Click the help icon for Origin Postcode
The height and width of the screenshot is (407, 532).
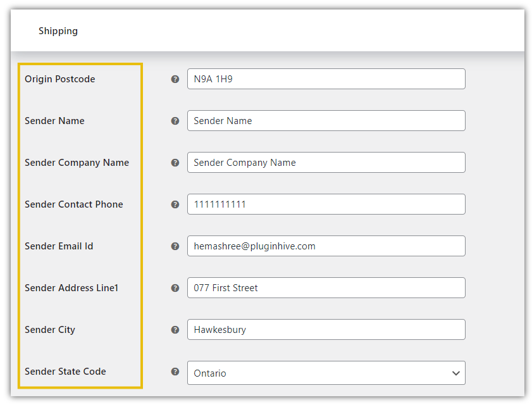pos(175,79)
